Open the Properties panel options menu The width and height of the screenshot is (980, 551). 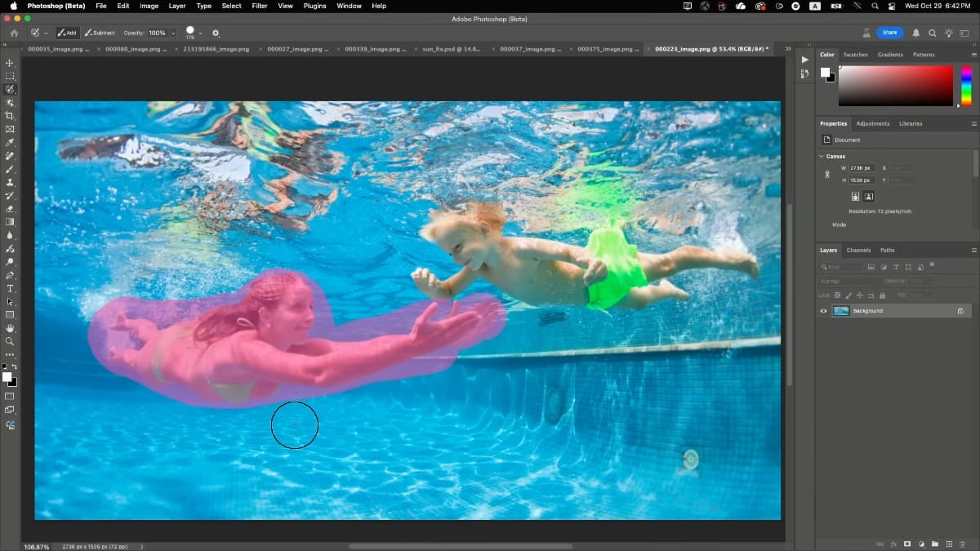973,123
